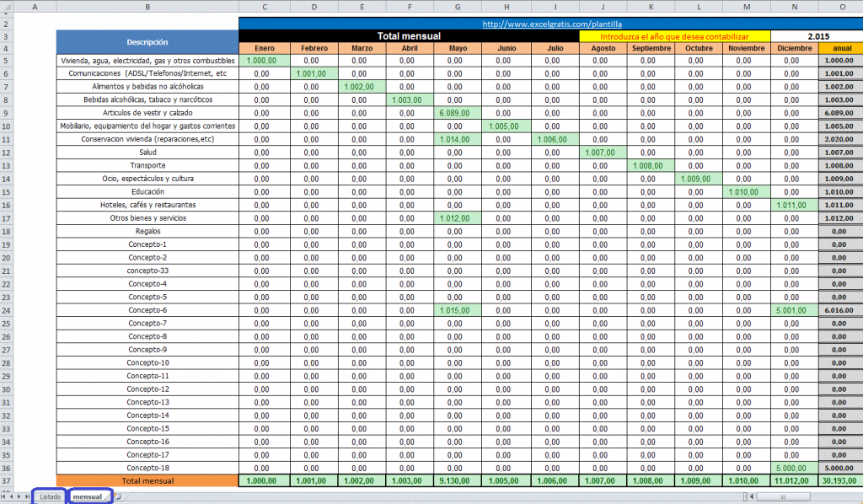Click the year cell showing 2.015
Viewport: 863px width, 504px height.
coord(817,36)
